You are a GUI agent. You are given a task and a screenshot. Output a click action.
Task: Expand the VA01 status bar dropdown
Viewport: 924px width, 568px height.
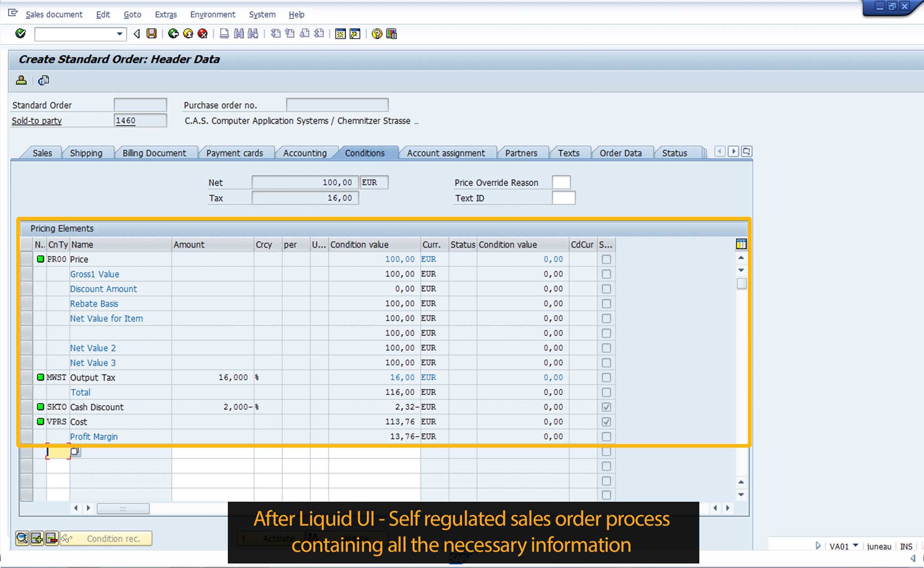coord(855,545)
